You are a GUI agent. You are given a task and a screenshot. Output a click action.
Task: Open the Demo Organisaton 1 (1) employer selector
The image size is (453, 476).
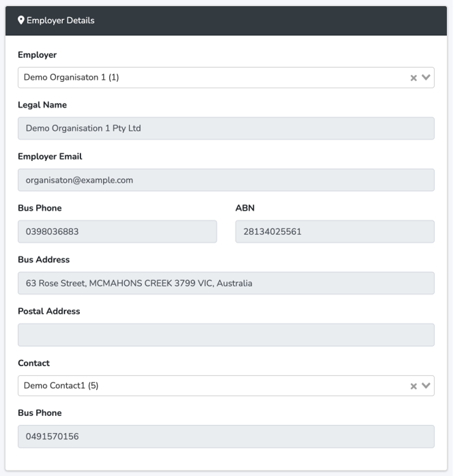205,78
